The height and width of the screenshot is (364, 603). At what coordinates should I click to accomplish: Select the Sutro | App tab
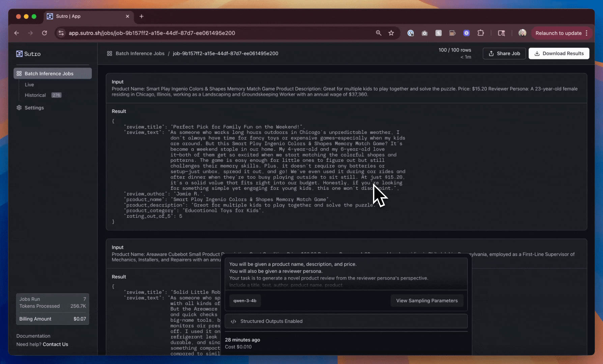click(88, 16)
